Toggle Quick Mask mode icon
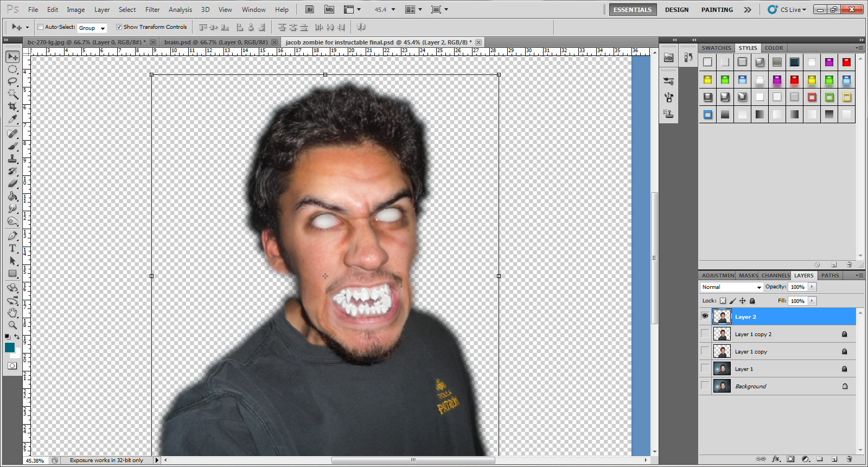 click(12, 365)
